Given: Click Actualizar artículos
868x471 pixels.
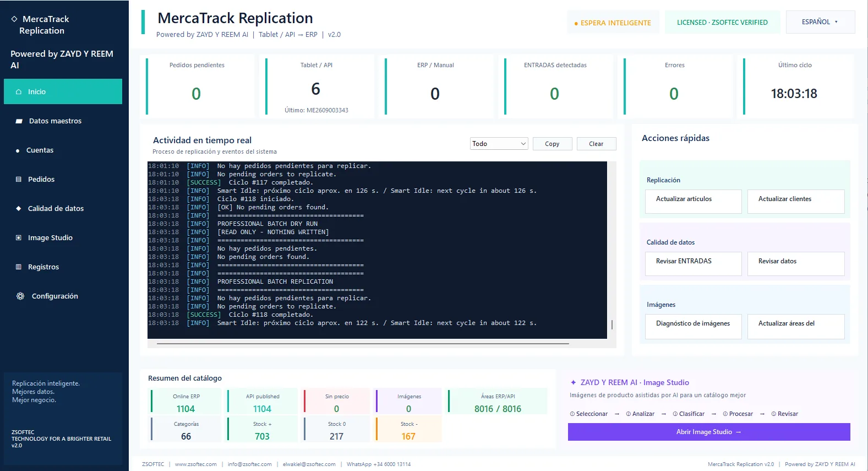Looking at the screenshot, I should point(694,201).
